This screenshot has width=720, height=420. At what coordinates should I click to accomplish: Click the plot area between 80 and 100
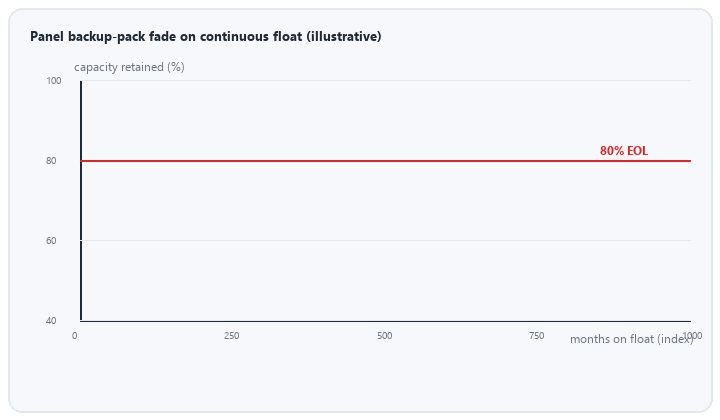386,120
